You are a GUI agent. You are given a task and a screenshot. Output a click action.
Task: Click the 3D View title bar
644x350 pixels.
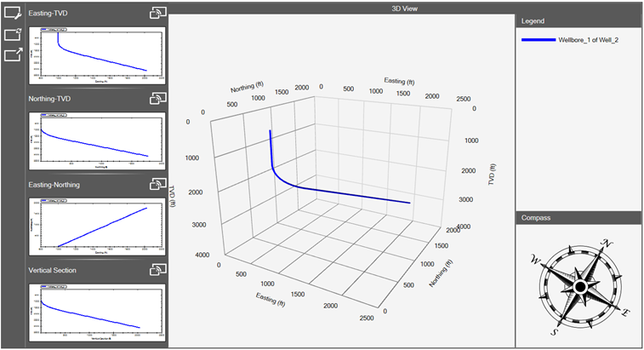(x=341, y=8)
